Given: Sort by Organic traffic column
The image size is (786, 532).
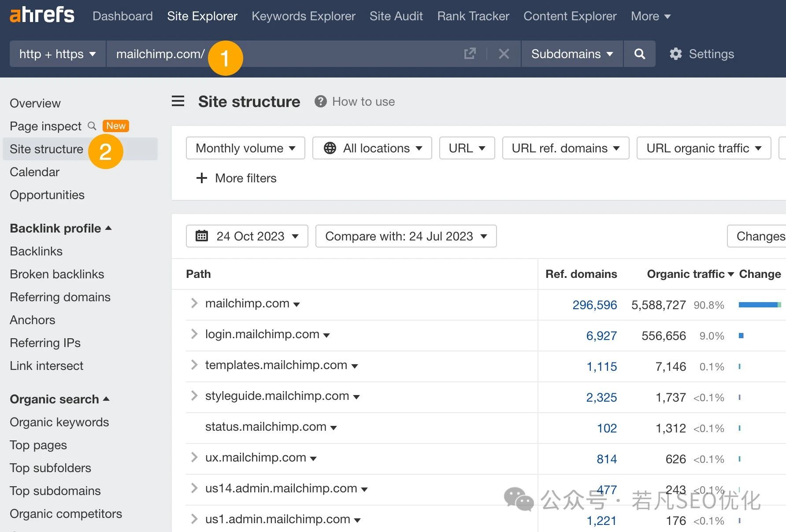Looking at the screenshot, I should pos(690,274).
